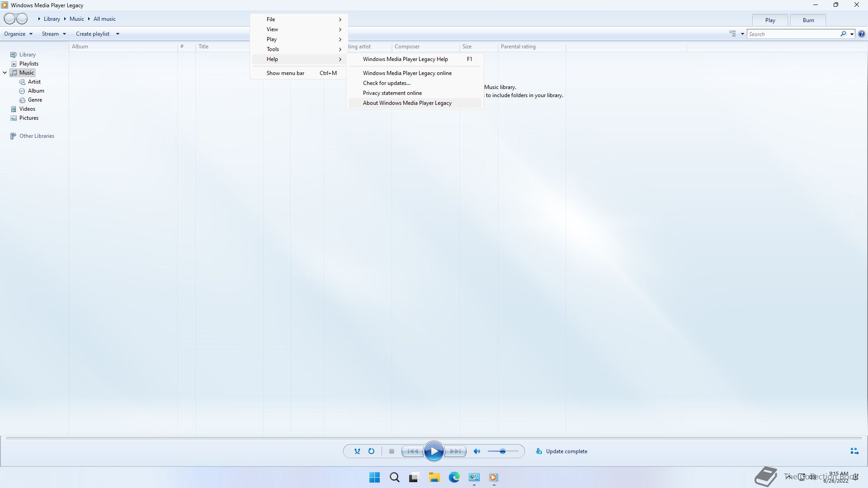
Task: Click the Help menu entry
Action: (299, 59)
